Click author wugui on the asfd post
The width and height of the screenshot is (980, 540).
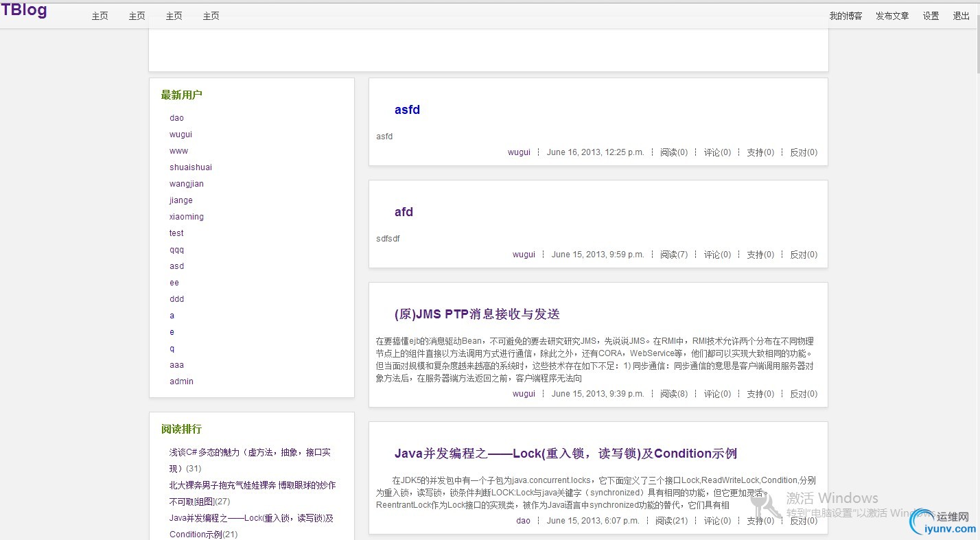click(519, 152)
